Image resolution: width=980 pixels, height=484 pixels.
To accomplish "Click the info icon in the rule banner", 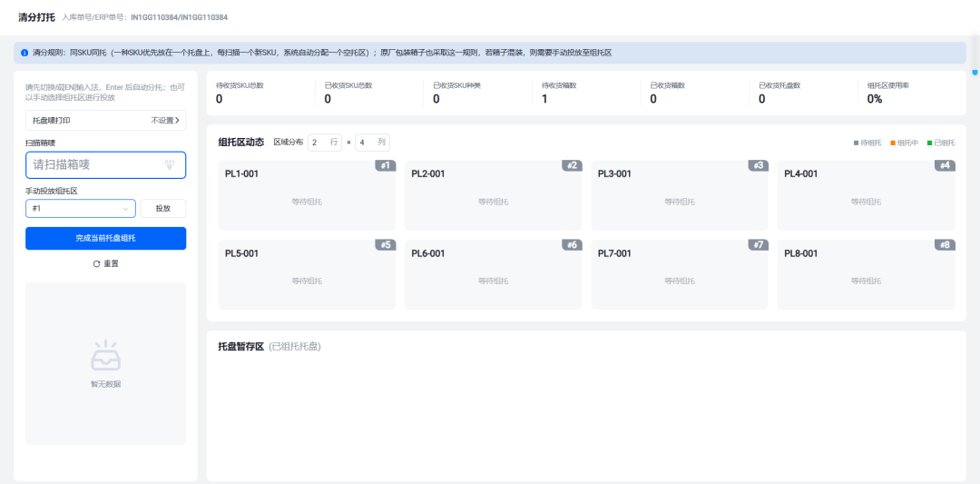I will (x=24, y=54).
